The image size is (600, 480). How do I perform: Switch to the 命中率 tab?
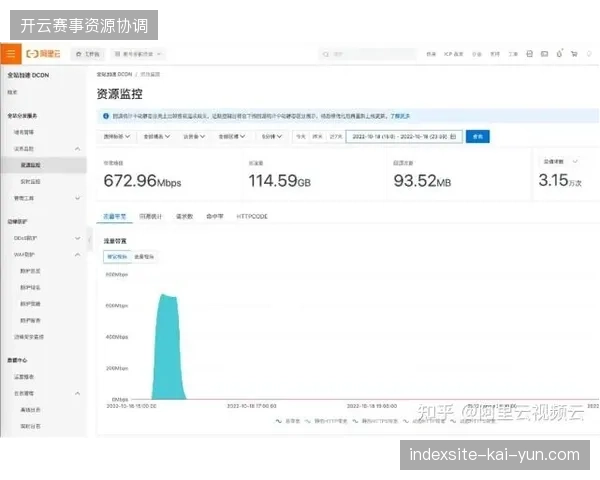pos(215,216)
